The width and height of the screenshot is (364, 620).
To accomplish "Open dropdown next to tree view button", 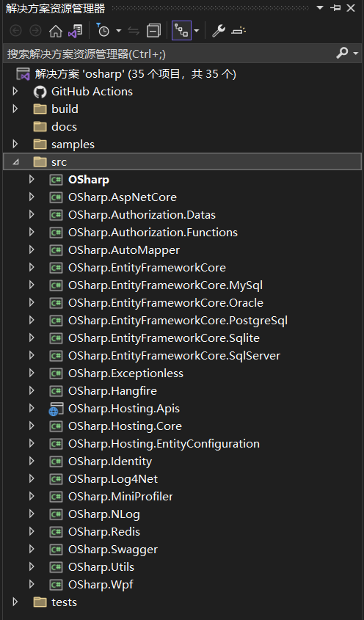I will [197, 31].
